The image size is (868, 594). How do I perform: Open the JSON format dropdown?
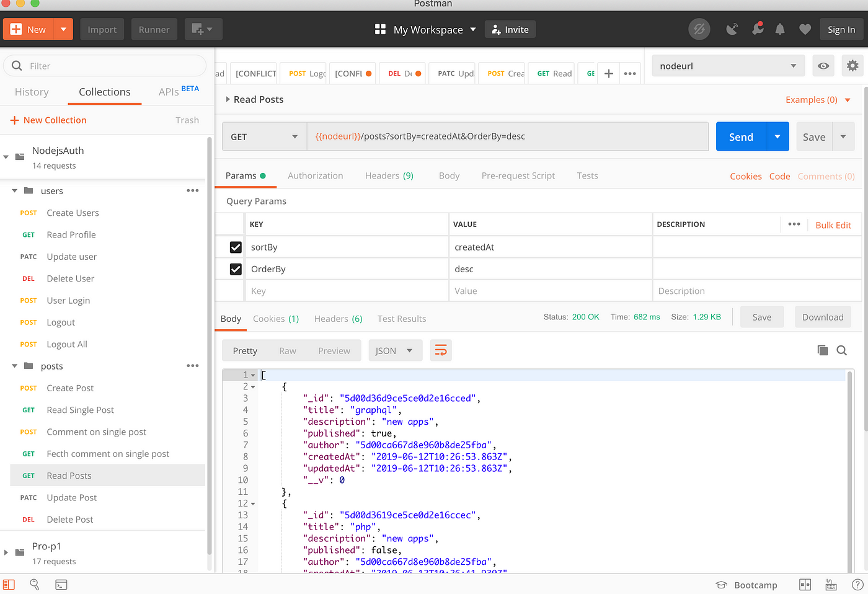point(395,350)
